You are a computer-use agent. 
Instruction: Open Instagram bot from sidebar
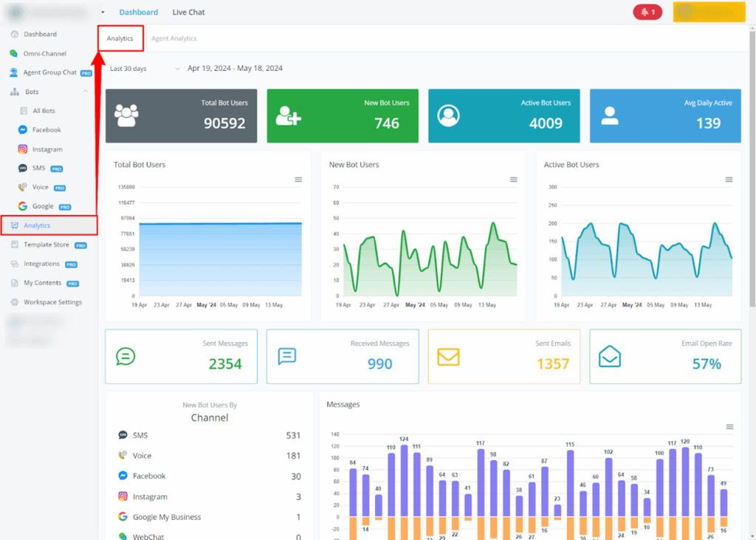click(x=47, y=149)
